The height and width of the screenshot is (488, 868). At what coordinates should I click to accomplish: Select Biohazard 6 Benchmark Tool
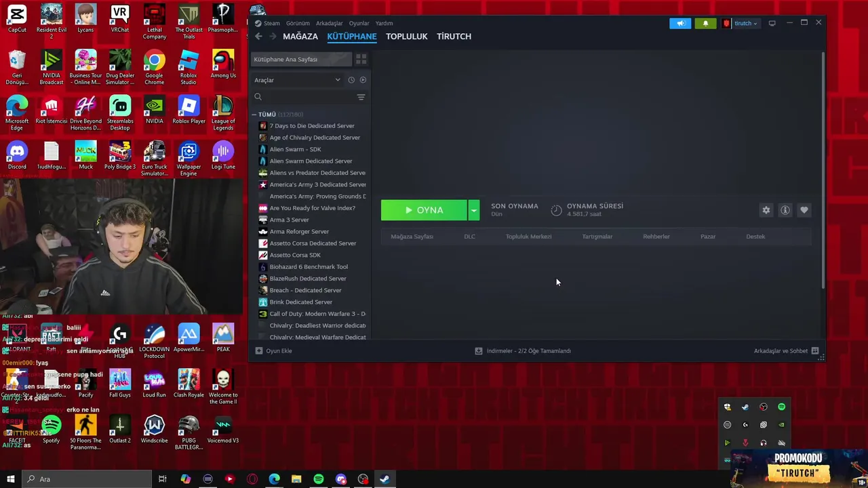[x=312, y=266]
